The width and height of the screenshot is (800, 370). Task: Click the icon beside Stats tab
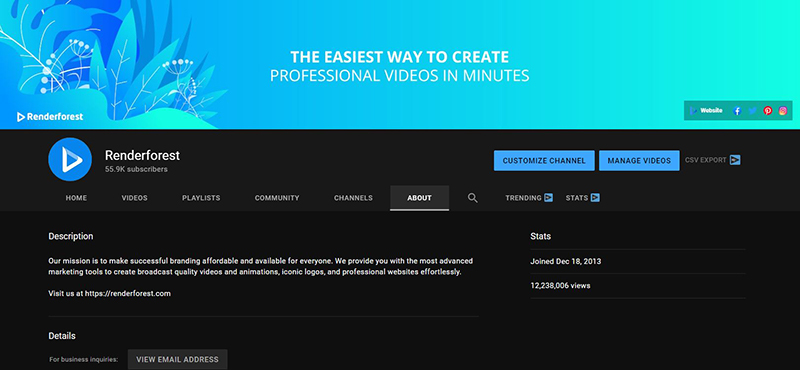click(595, 198)
